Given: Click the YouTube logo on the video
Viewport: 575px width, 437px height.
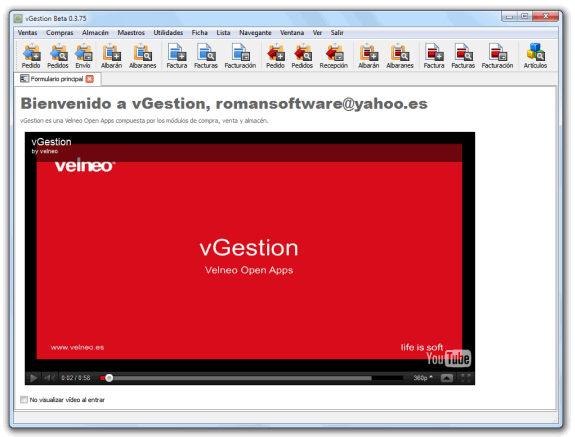Looking at the screenshot, I should tap(448, 358).
